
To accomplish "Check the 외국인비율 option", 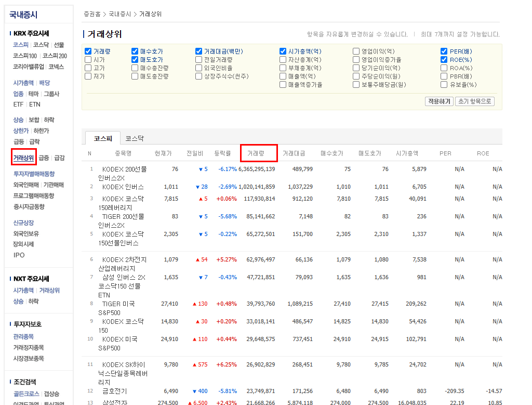I will [x=199, y=68].
